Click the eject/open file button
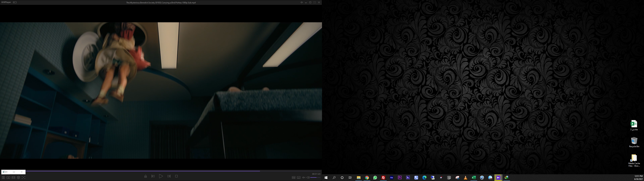 146,176
